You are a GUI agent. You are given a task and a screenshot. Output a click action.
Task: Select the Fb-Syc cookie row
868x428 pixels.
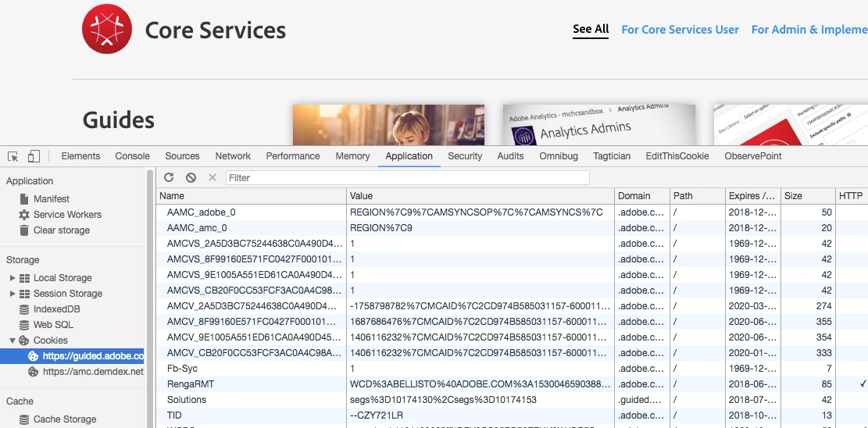point(512,368)
